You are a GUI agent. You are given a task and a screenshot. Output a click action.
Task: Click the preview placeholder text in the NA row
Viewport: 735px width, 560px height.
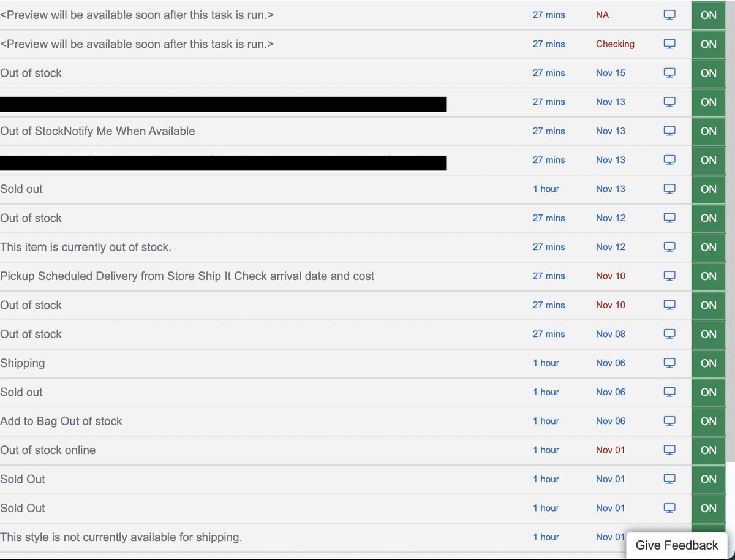(x=137, y=15)
